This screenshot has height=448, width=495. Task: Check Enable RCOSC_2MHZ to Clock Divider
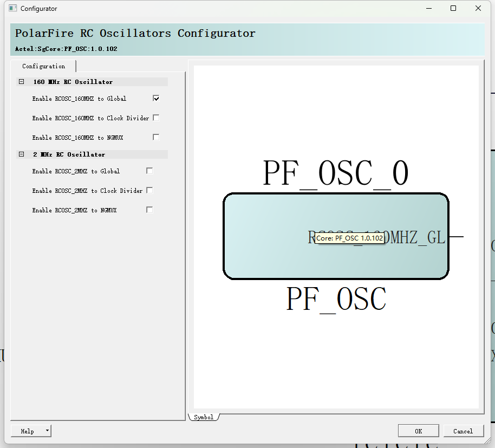coord(149,190)
